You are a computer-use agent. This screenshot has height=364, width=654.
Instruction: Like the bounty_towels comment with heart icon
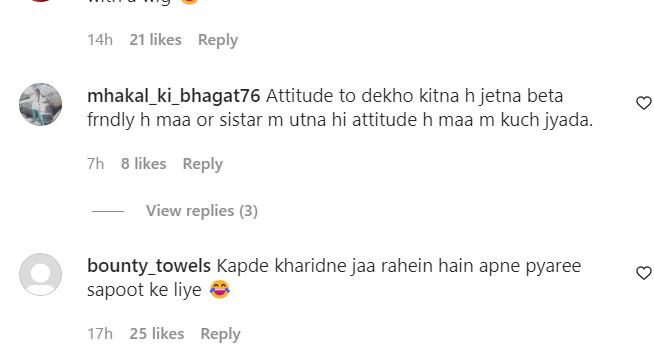(644, 273)
